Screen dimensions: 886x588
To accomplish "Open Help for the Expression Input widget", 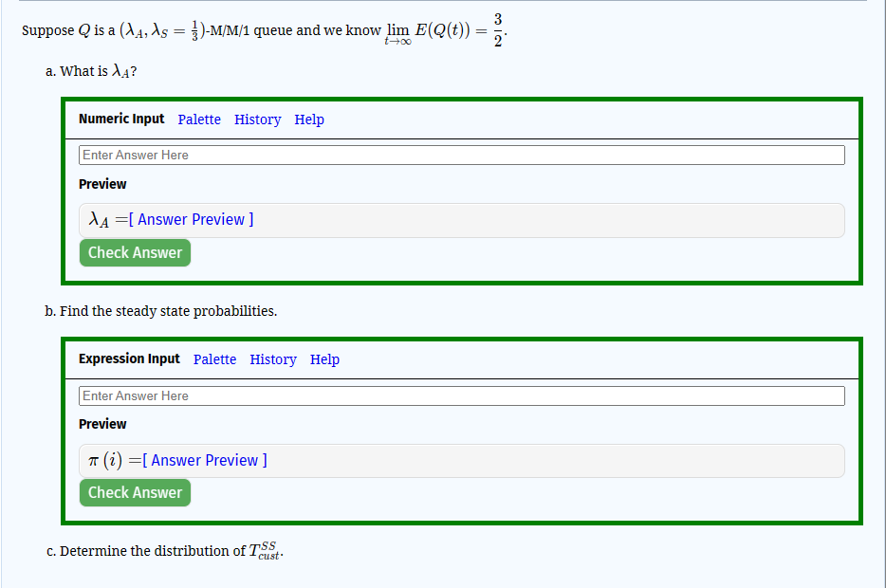I will point(325,359).
